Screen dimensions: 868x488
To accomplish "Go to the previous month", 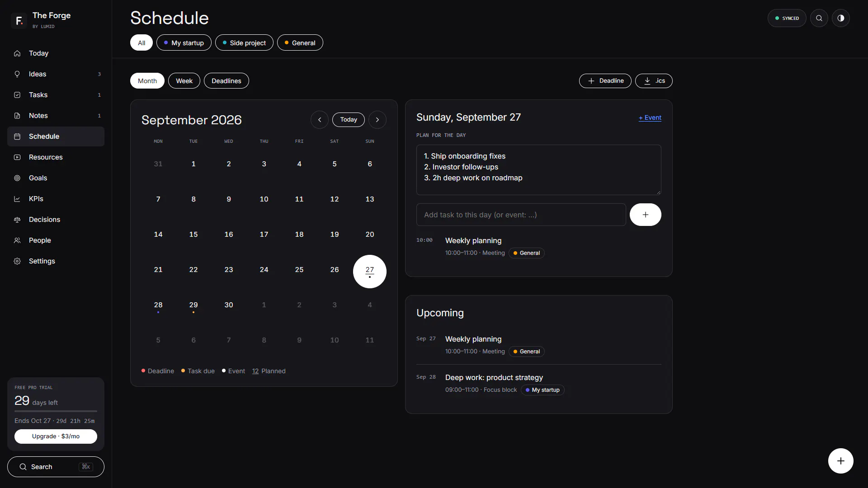I will (320, 120).
